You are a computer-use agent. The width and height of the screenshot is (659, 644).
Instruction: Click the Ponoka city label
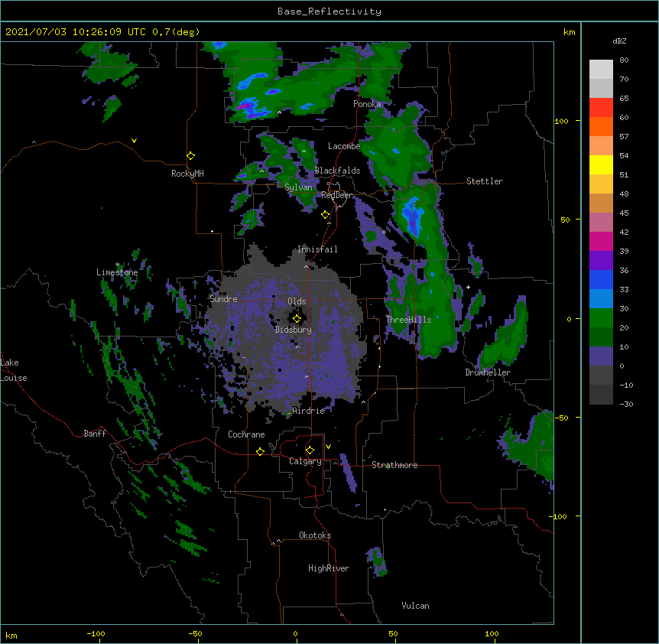click(x=367, y=104)
